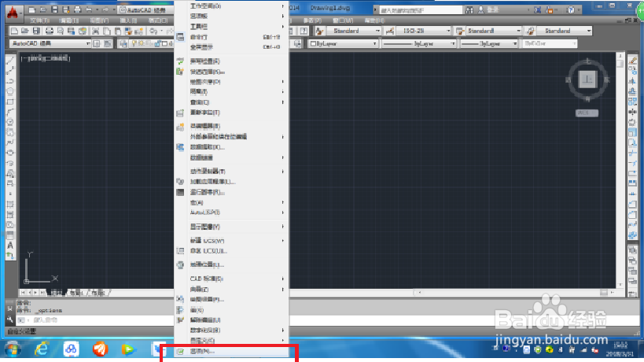Select the Polyline draw tool
The width and height of the screenshot is (644, 362).
coord(10,81)
